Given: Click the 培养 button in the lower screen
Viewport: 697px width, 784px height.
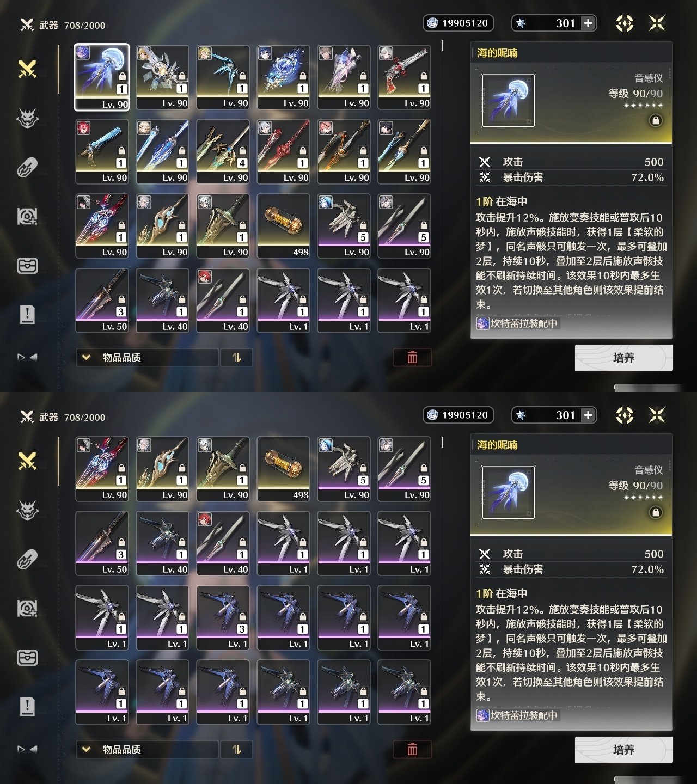Looking at the screenshot, I should [623, 750].
